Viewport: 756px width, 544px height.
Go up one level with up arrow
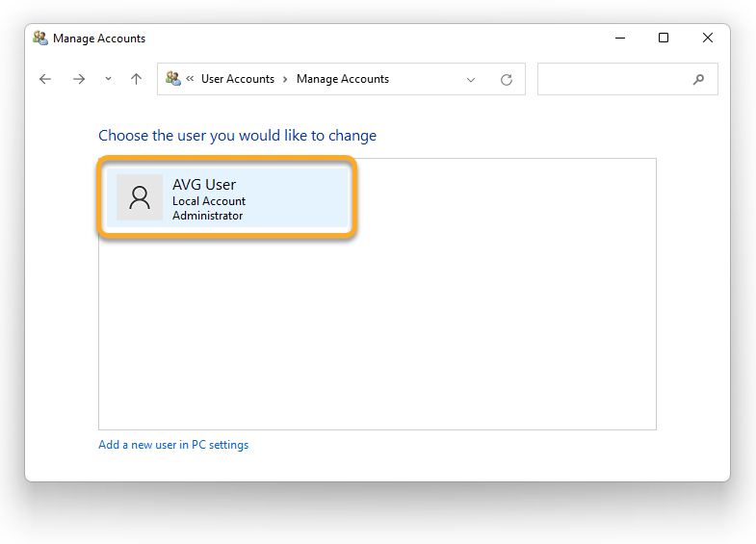tap(136, 80)
